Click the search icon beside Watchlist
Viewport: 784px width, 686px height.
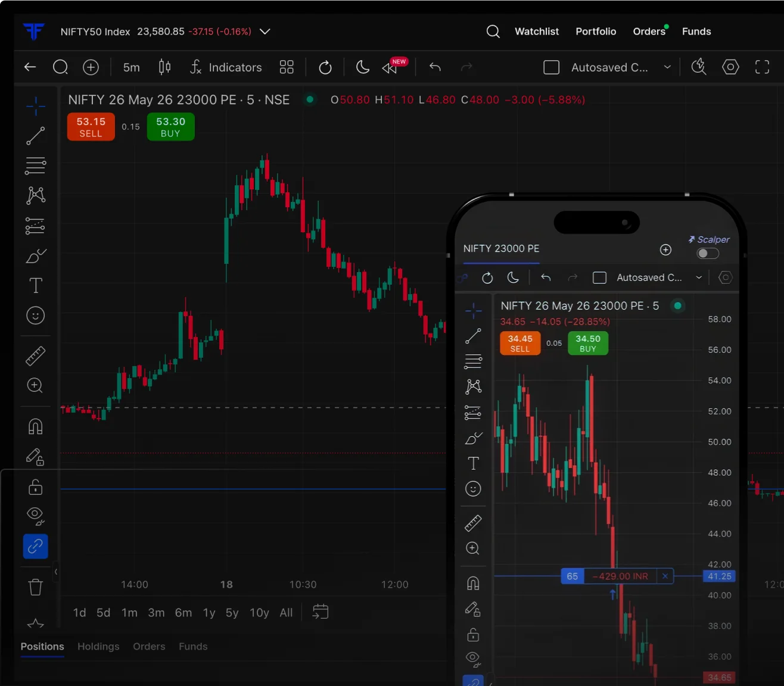[493, 31]
